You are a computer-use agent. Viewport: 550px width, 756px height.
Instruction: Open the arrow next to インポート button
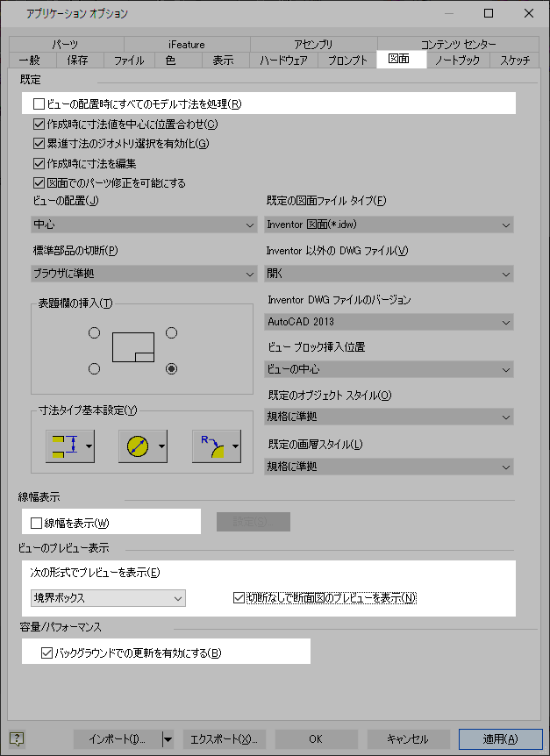point(168,738)
